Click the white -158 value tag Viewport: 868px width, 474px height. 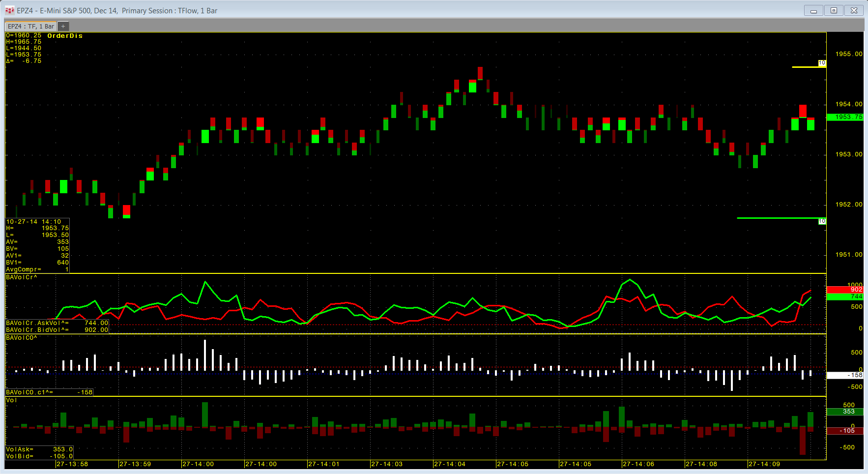click(x=845, y=375)
